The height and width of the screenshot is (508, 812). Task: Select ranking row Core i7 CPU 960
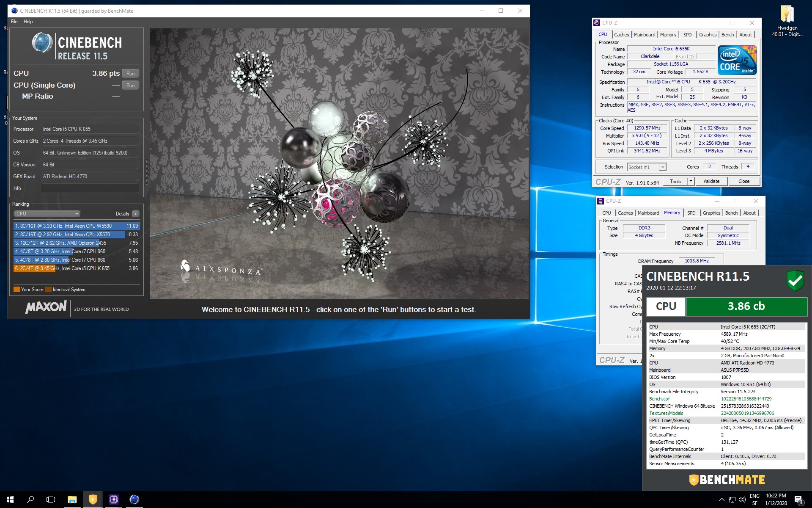[x=77, y=251]
